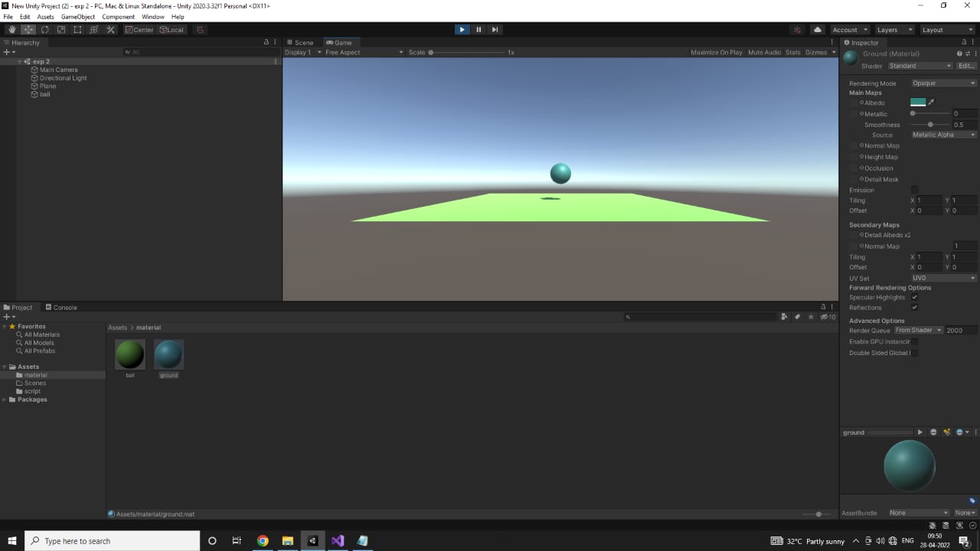
Task: Lock the Hierarchy panel
Action: click(x=266, y=42)
